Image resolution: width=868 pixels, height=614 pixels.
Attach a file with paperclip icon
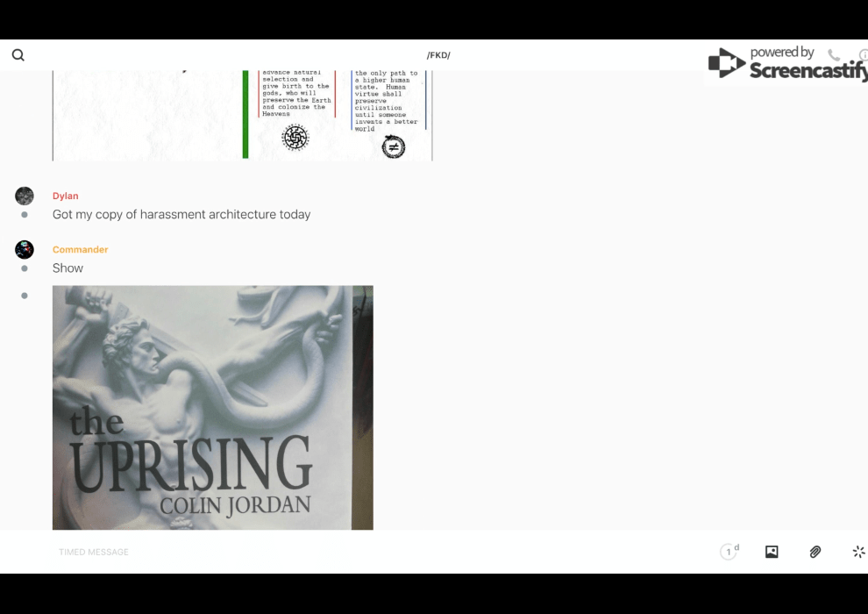815,552
